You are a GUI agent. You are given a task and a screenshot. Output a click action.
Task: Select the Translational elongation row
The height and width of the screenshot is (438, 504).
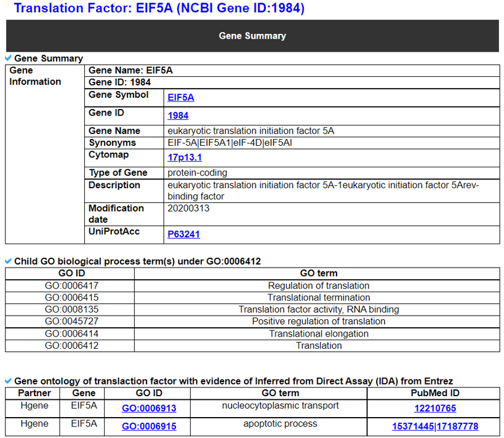pos(318,333)
